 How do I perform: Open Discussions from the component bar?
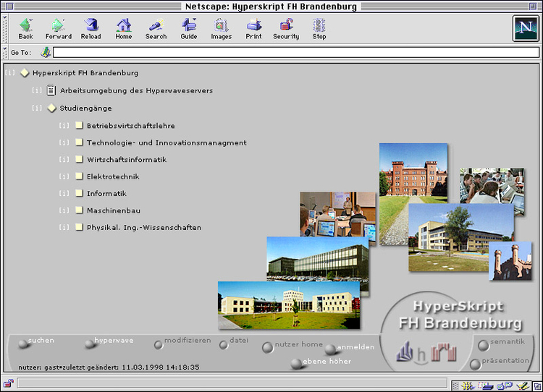(505, 385)
